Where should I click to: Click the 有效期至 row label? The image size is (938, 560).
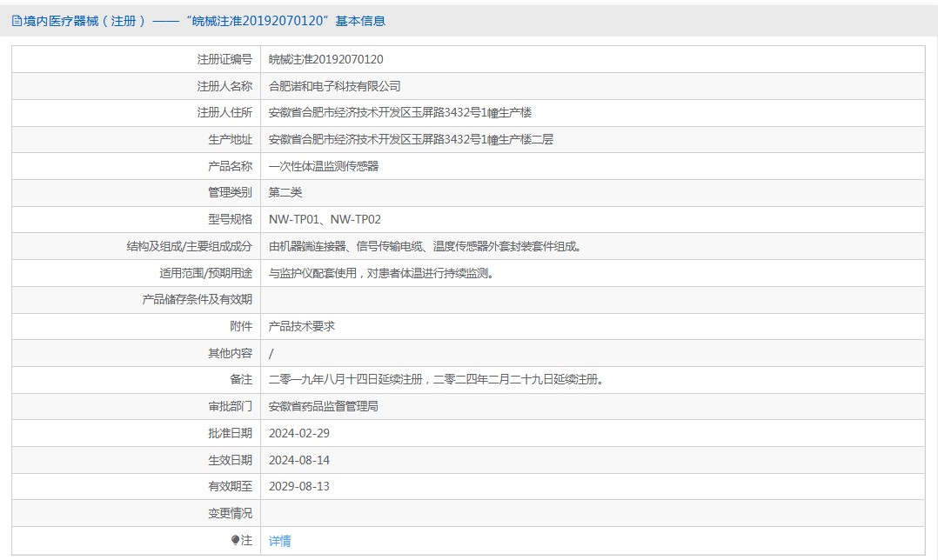coord(231,486)
